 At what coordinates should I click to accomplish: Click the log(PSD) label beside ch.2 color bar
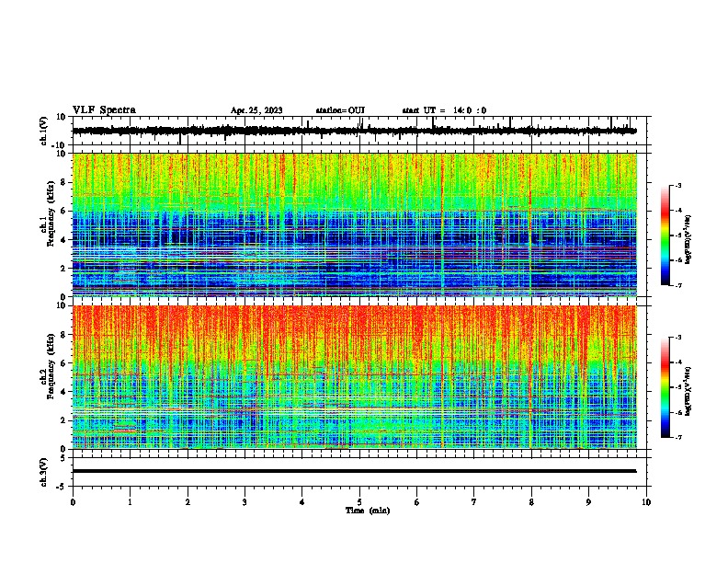(688, 392)
